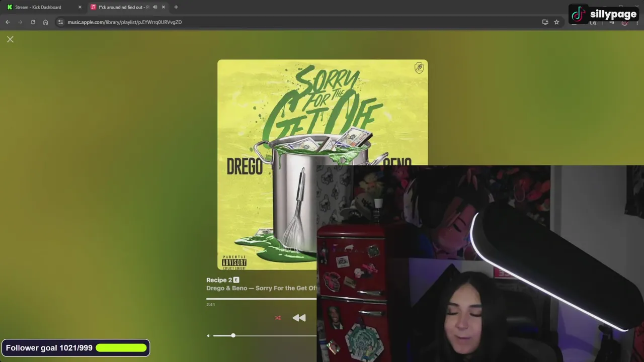Go to the browser home page
The image size is (644, 362).
pos(45,22)
